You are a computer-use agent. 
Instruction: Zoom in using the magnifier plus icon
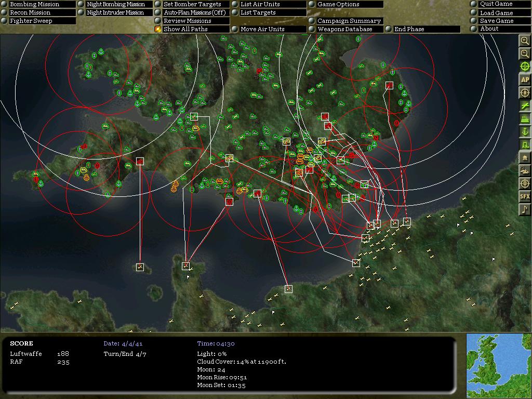pyautogui.click(x=525, y=41)
